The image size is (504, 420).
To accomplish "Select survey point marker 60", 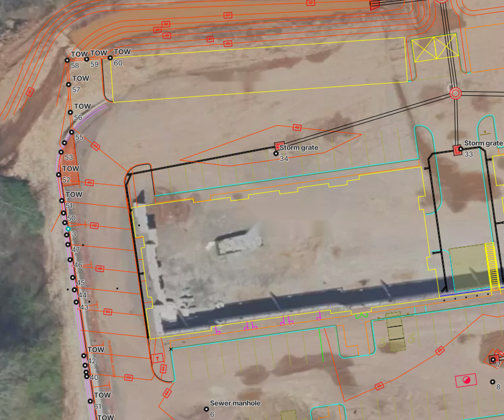I will [x=110, y=58].
